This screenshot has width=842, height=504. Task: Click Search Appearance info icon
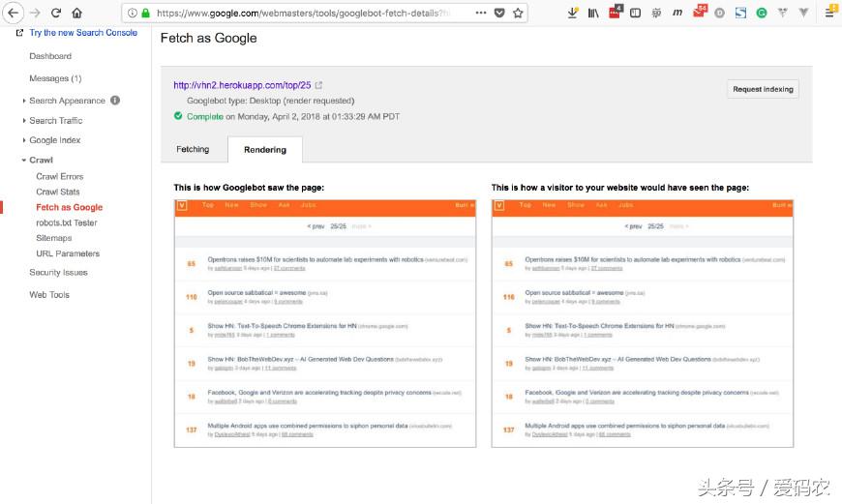pos(115,101)
